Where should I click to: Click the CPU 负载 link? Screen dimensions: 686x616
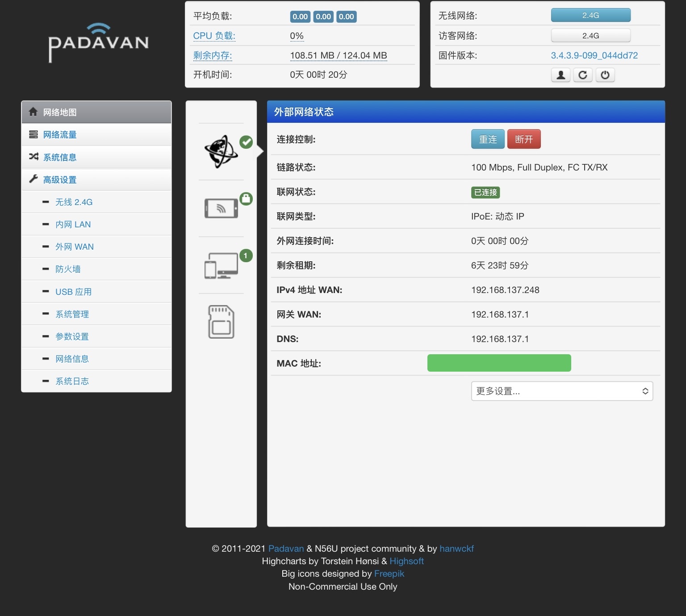click(x=214, y=36)
